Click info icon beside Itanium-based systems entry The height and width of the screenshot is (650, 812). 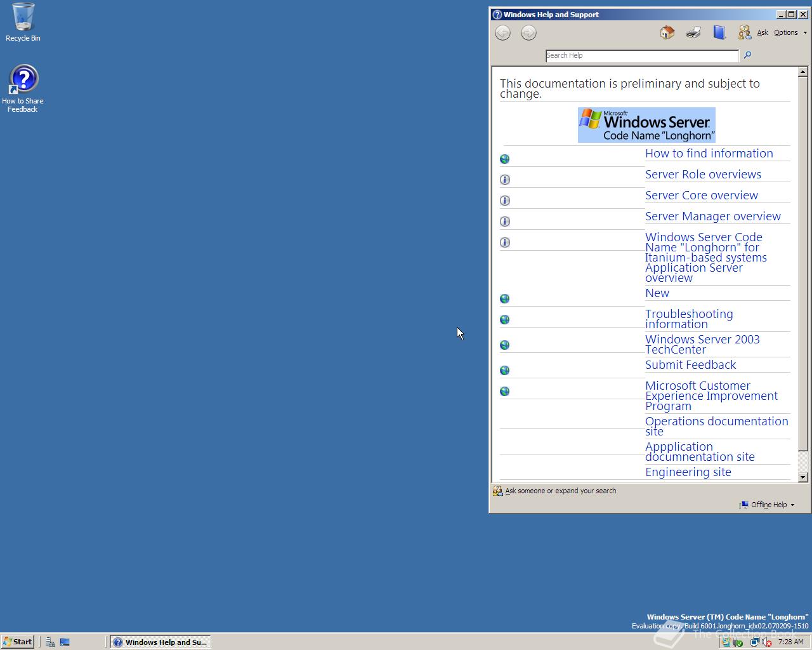click(x=505, y=242)
